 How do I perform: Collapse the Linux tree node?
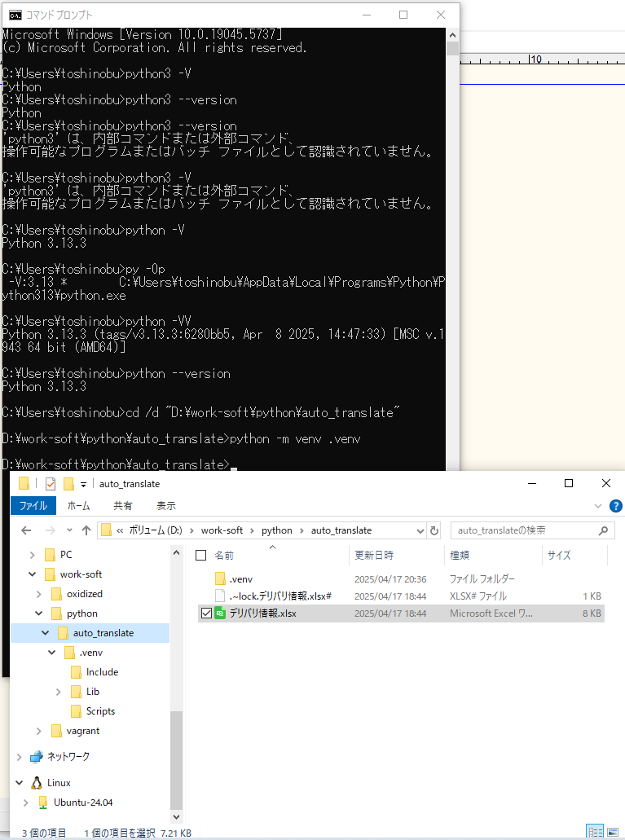20,783
